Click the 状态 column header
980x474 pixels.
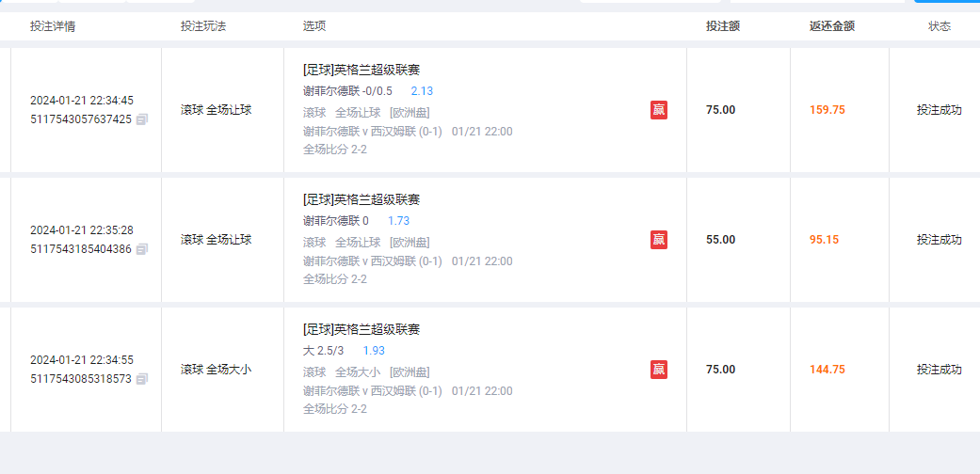click(x=939, y=26)
